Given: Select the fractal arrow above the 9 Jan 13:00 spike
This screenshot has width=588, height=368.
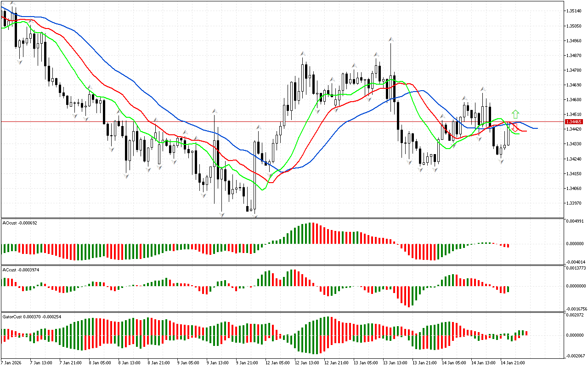Looking at the screenshot, I should point(215,111).
